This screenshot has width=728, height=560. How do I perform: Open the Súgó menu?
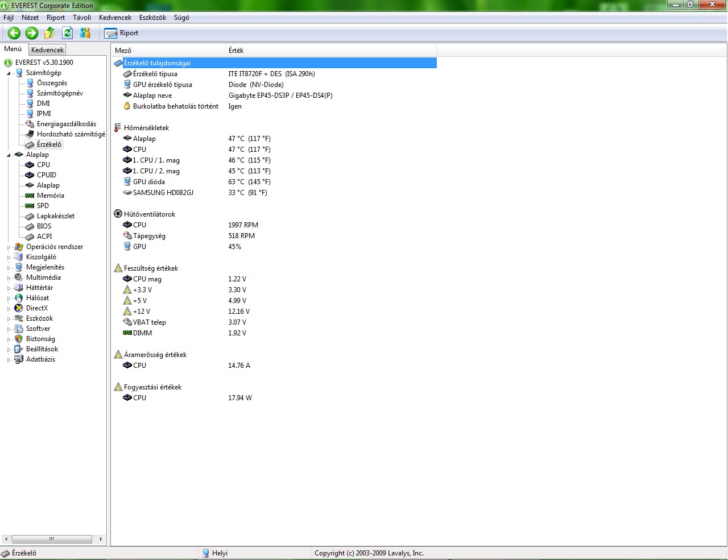point(181,18)
